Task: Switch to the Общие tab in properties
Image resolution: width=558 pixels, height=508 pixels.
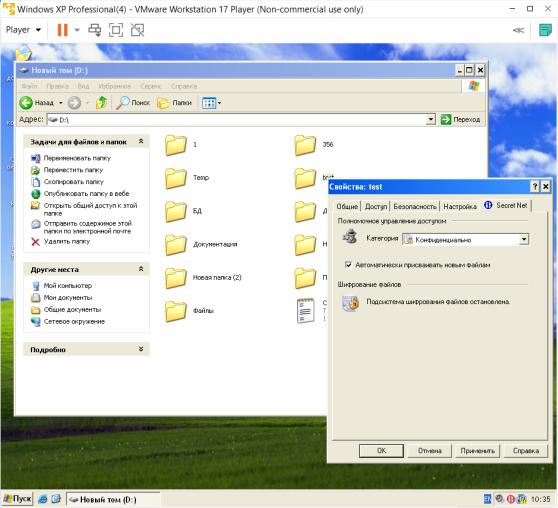Action: [347, 206]
